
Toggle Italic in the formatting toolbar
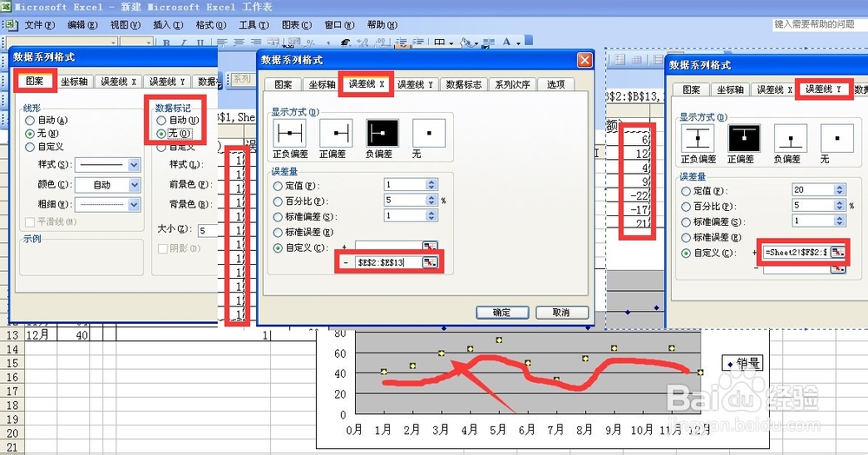tap(183, 43)
